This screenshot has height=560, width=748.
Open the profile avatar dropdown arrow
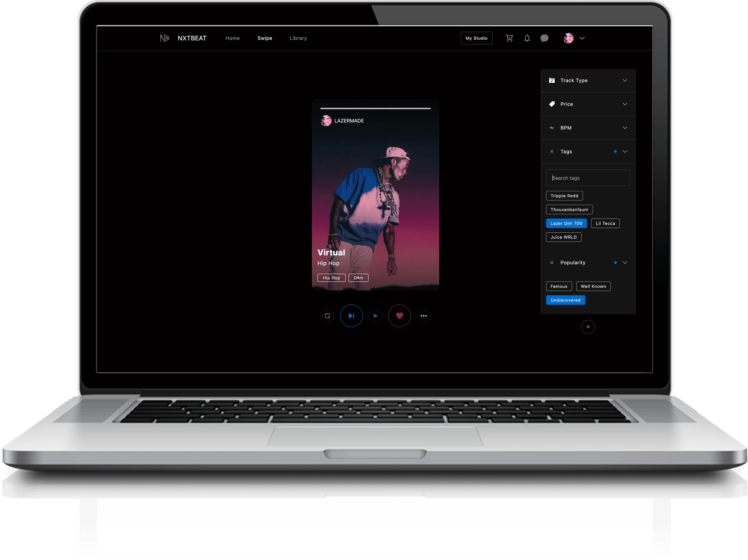point(582,38)
